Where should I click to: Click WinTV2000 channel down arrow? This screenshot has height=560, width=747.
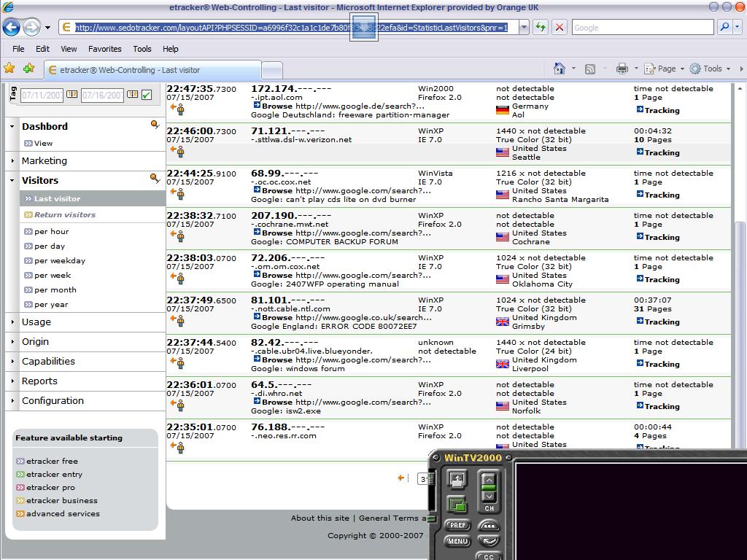click(489, 497)
